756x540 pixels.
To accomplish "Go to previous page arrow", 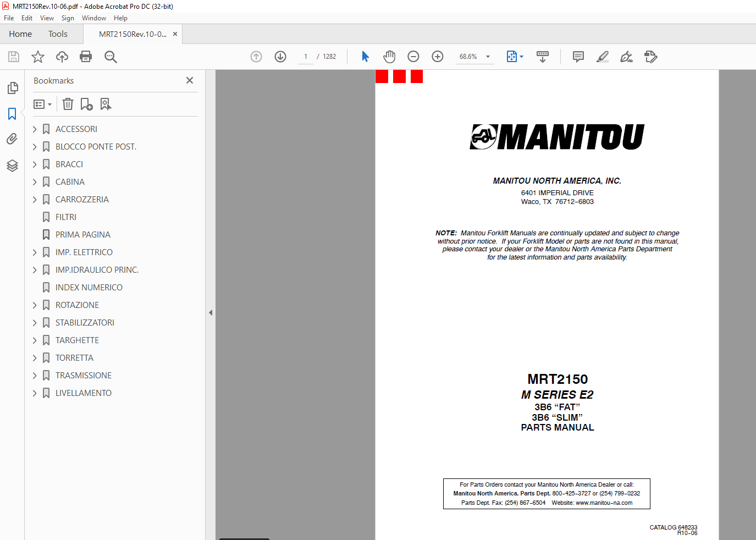I will 256,57.
